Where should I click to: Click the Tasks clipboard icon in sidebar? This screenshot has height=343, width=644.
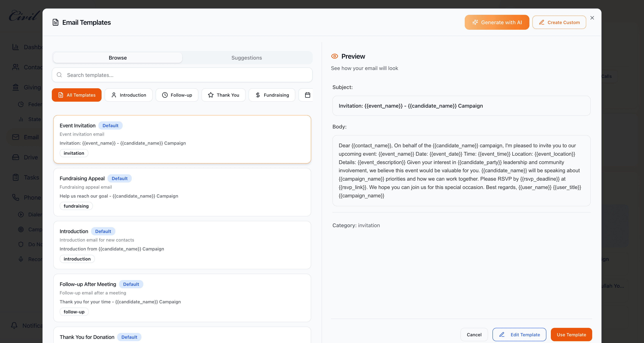pyautogui.click(x=15, y=177)
